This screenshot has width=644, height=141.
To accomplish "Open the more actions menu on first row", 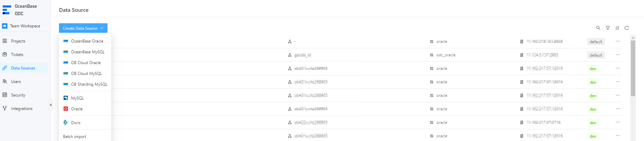I will tap(617, 41).
